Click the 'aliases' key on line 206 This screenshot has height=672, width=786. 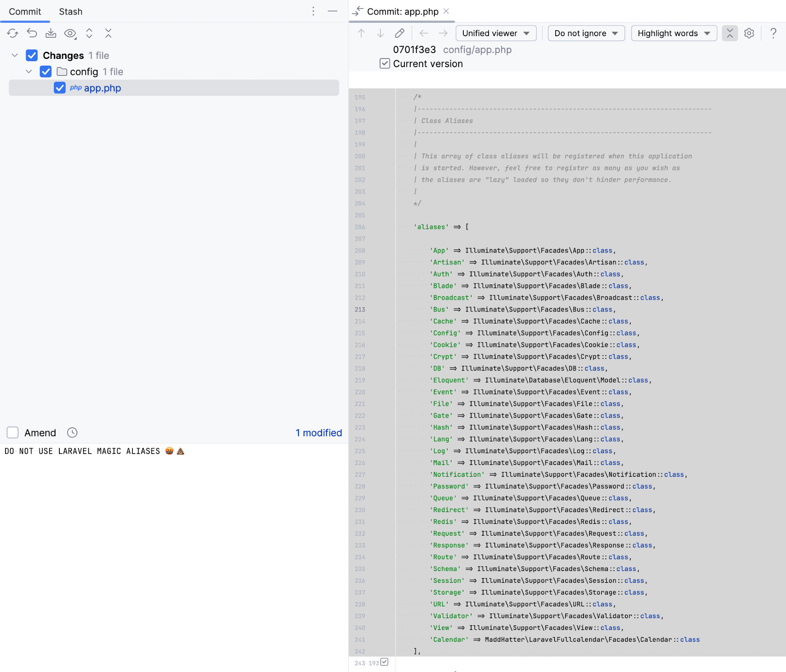(x=431, y=227)
